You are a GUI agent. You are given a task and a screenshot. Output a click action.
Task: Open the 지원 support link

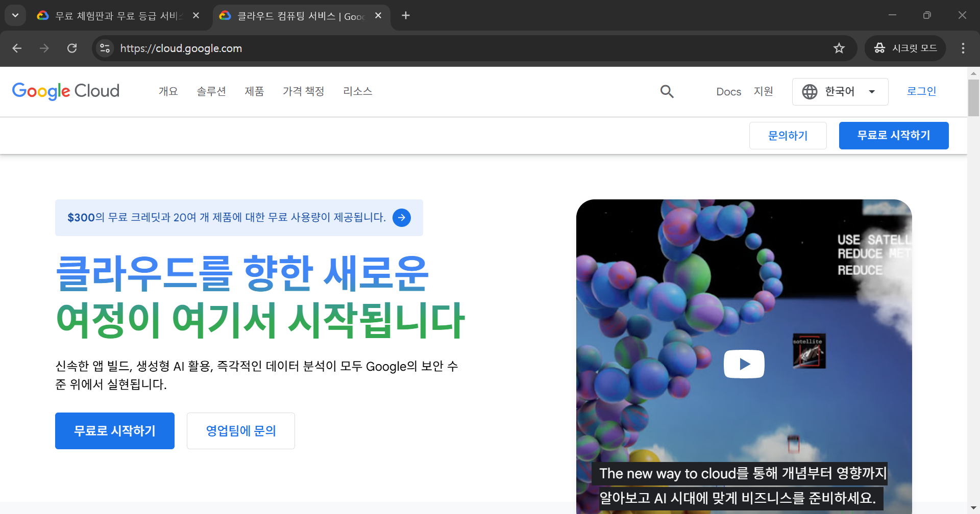pos(764,91)
